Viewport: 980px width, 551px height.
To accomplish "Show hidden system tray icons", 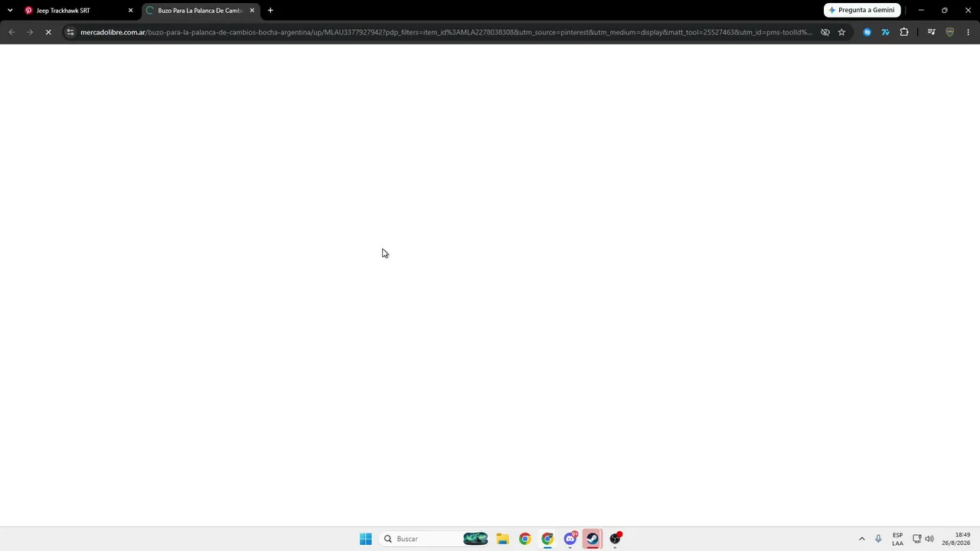I will 861,539.
